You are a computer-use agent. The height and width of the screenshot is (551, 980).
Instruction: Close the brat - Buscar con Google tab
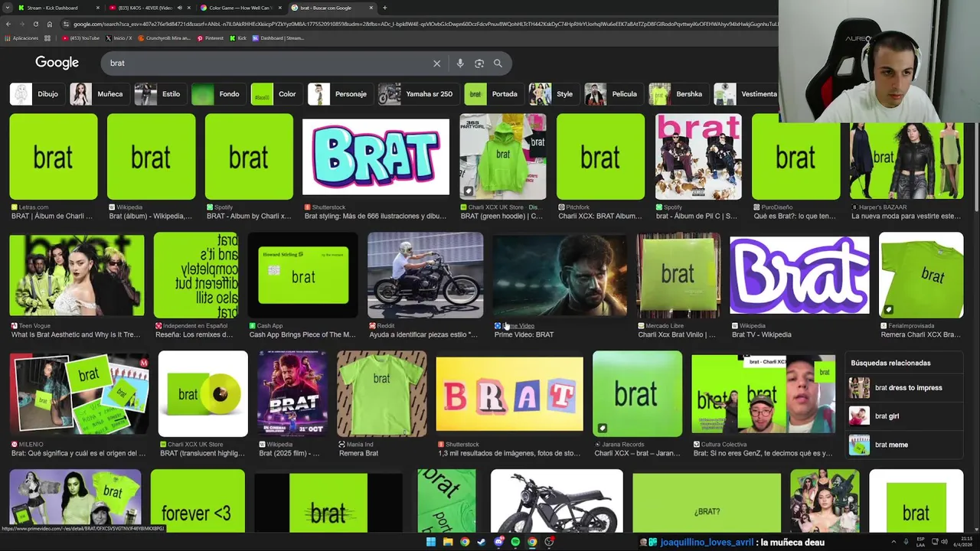[371, 8]
